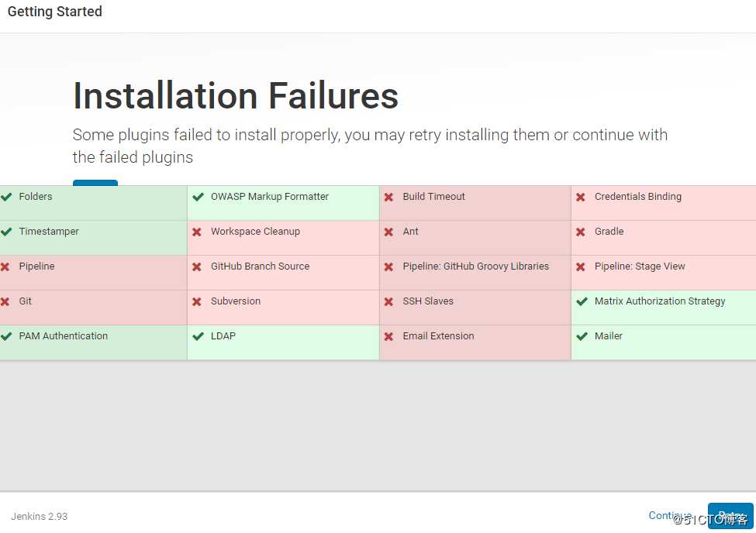756x533 pixels.
Task: Click the red X next to Email Extension
Action: point(389,336)
